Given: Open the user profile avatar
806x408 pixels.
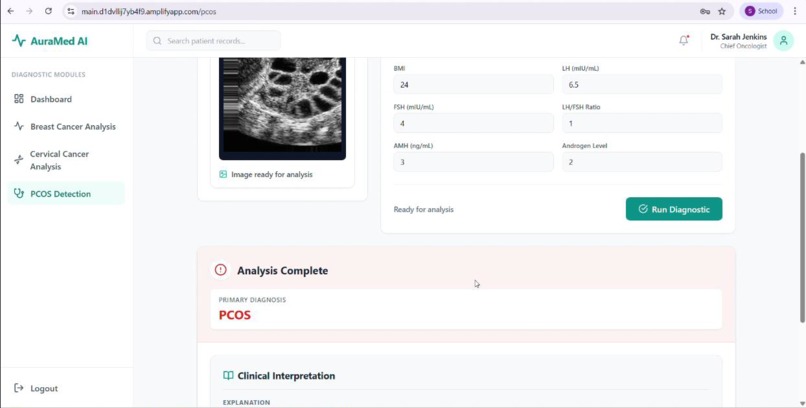Looking at the screenshot, I should point(783,41).
